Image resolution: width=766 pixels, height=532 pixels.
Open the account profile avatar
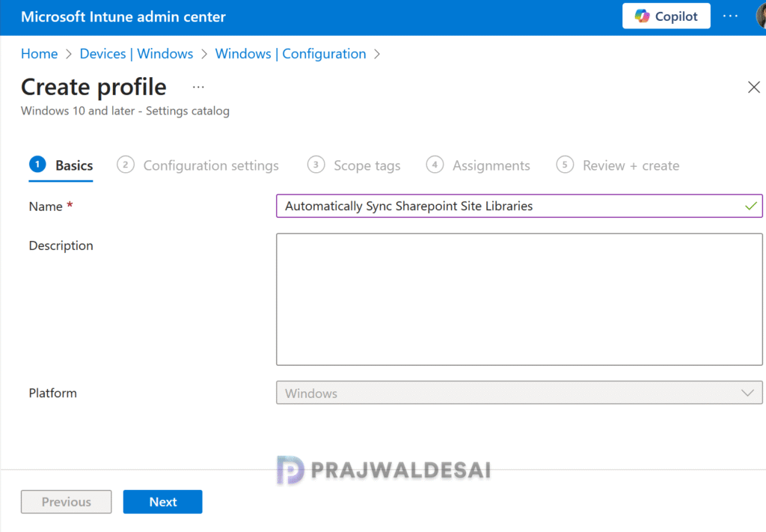761,16
